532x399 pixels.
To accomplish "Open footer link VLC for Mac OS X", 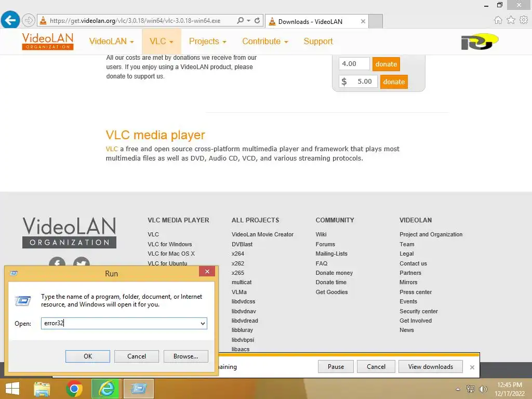I will (171, 254).
